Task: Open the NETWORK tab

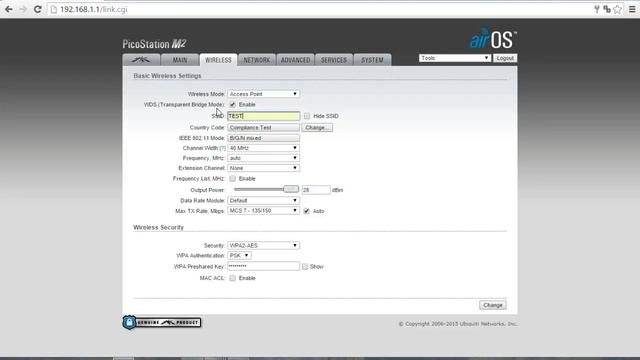Action: [x=257, y=60]
